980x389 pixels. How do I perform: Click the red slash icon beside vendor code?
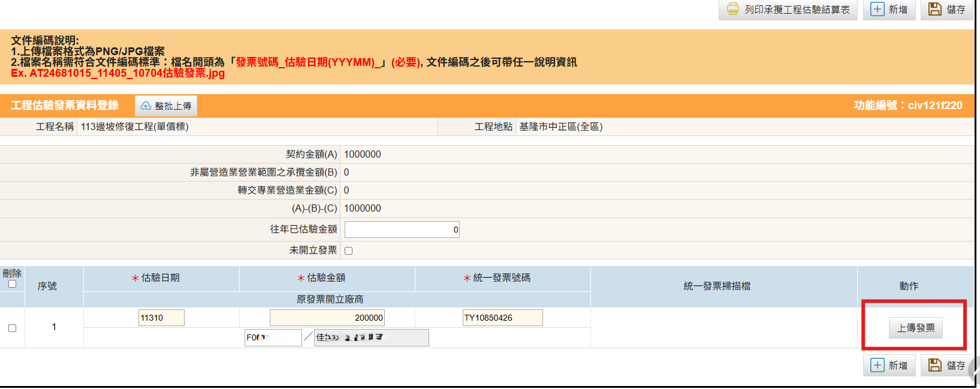[308, 337]
